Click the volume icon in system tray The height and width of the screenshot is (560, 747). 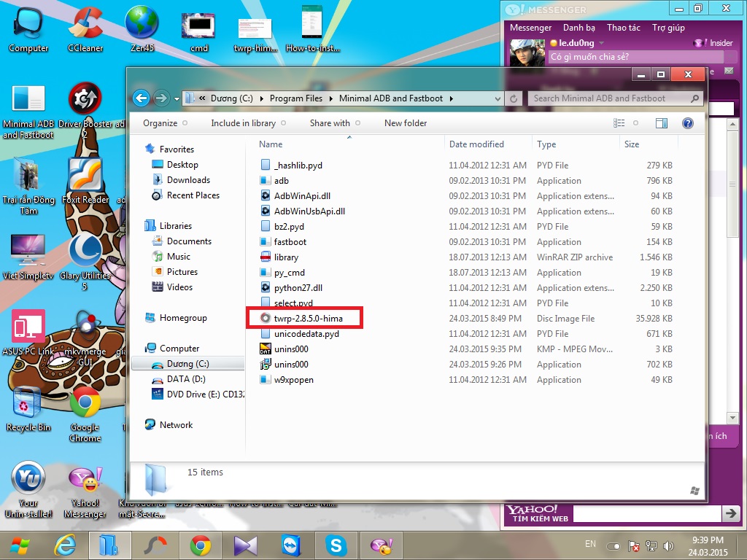click(668, 546)
